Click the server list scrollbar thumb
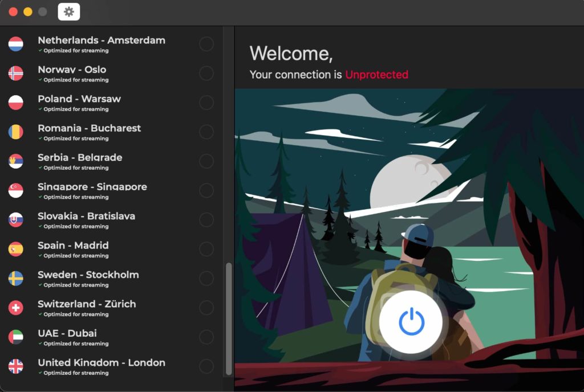584x392 pixels. pos(229,319)
